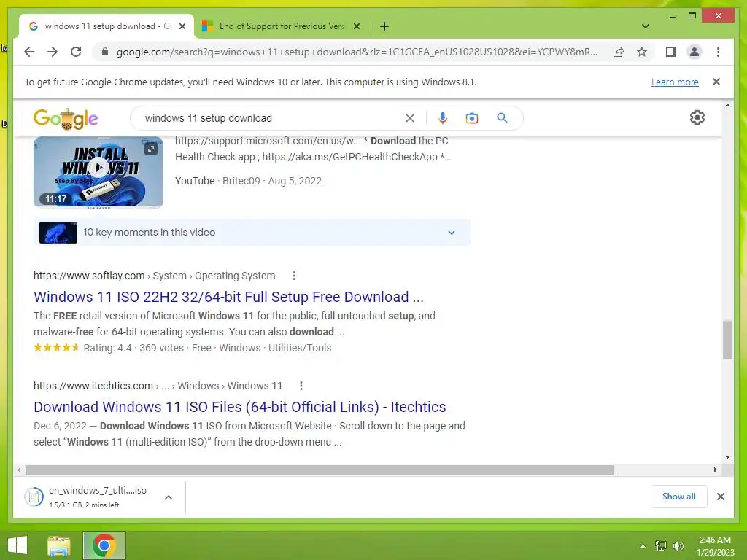Image resolution: width=747 pixels, height=560 pixels.
Task: Click the horizontal scrollbar thumb
Action: tap(320, 470)
